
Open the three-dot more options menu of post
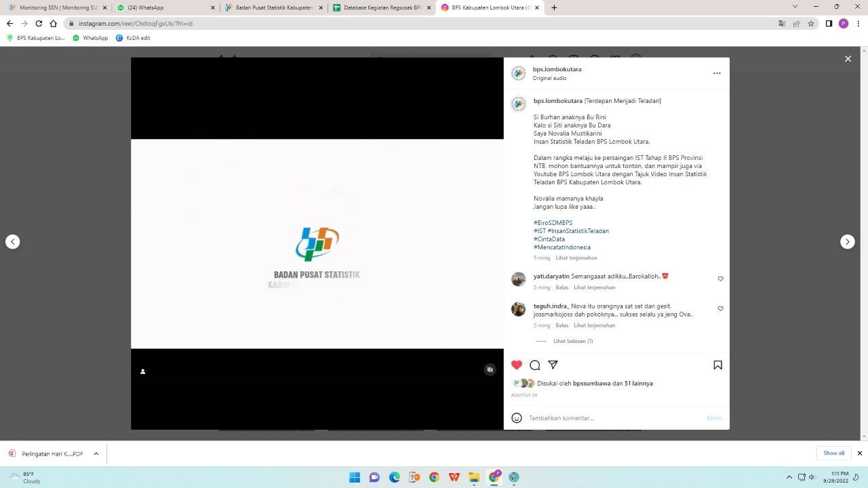coord(717,73)
